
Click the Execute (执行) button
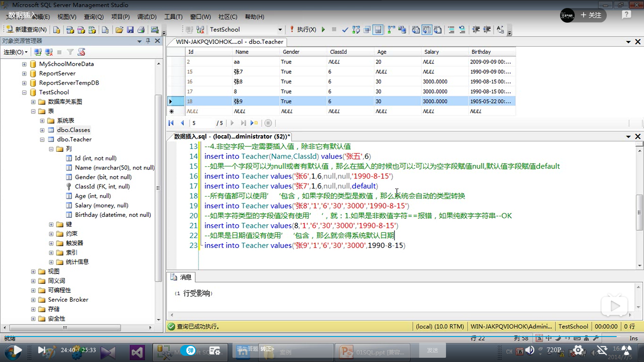(x=302, y=29)
